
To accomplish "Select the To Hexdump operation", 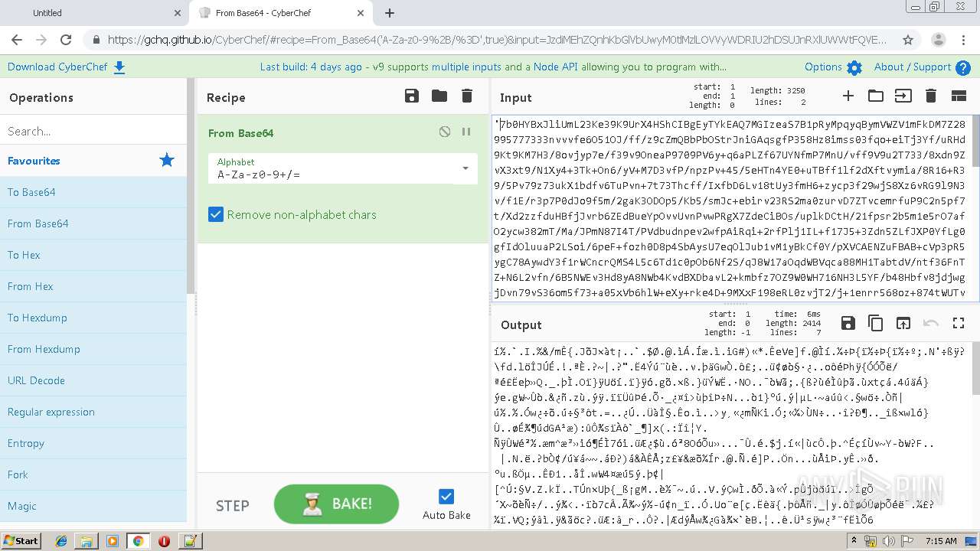I will click(93, 318).
